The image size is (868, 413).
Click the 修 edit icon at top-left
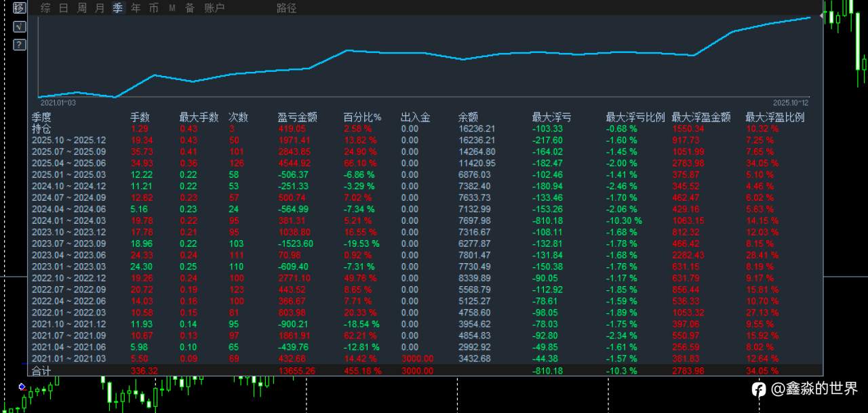20,7
